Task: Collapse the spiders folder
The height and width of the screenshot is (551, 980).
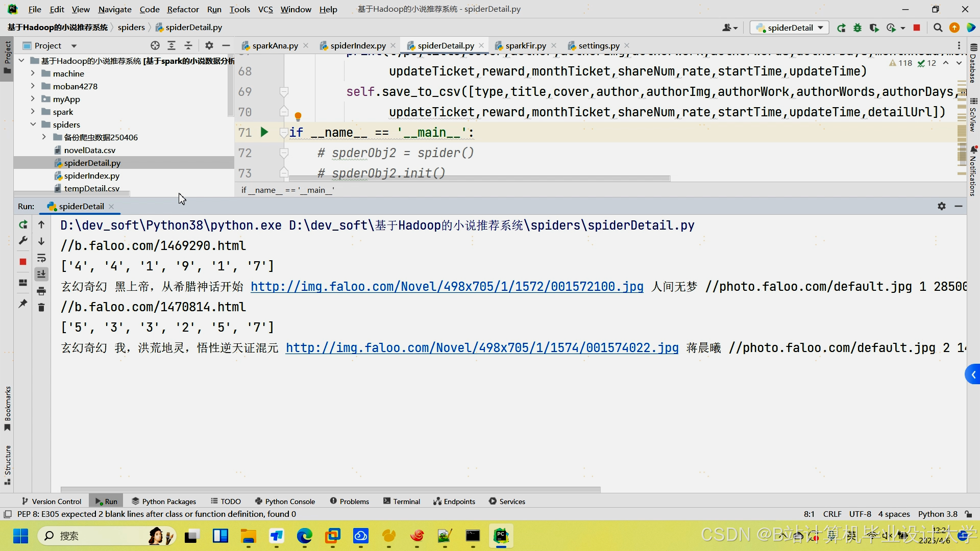Action: click(x=34, y=124)
